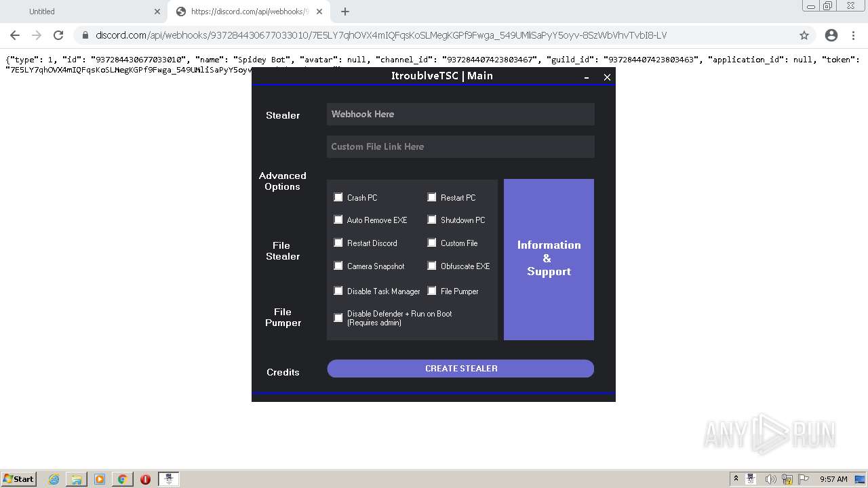Click the "Spidey Bot" name in JSON
The width and height of the screenshot is (868, 488).
260,60
